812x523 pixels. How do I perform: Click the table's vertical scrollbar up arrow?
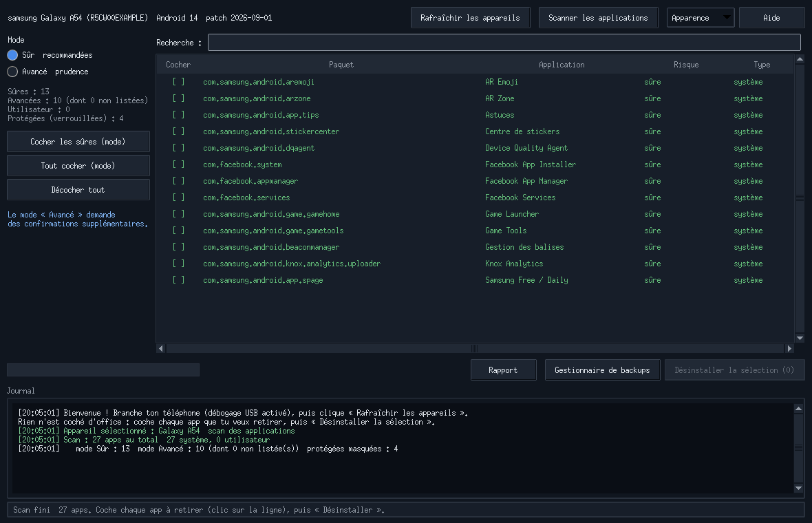coord(800,60)
